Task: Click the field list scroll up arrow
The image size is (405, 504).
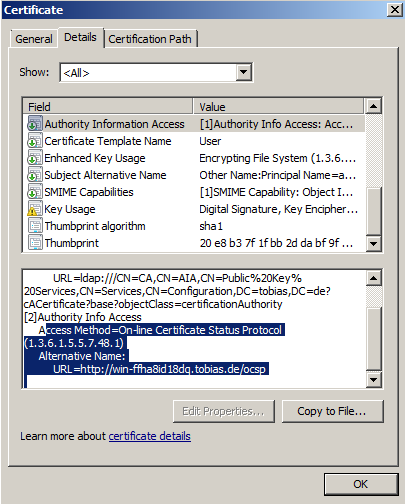Action: click(x=373, y=107)
